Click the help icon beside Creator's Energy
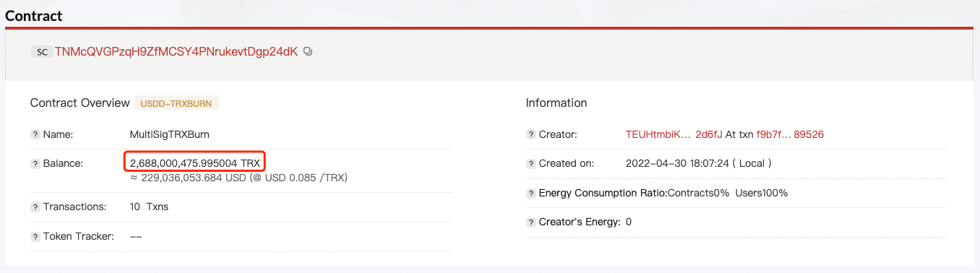Screen dimensions: 980x273 point(530,222)
